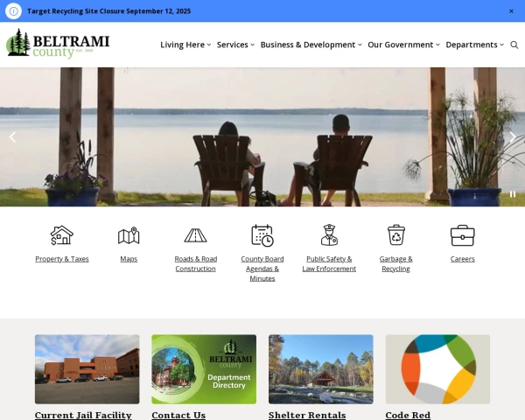Open the Garbage & Recycling bin icon
This screenshot has height=420, width=525.
395,235
